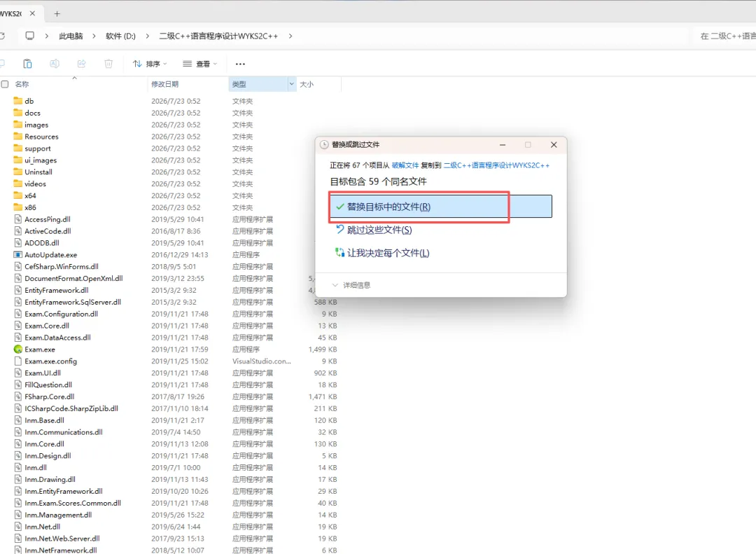Toggle the select-all checkbox beside 名称
This screenshot has width=756, height=554.
(5, 84)
